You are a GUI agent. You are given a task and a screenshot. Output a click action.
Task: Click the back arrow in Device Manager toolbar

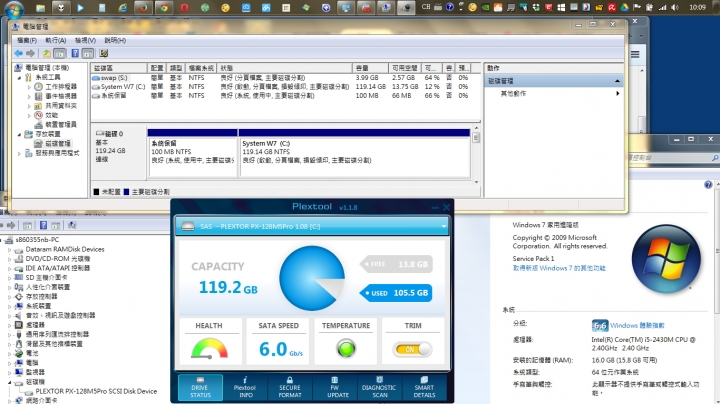click(x=1, y=225)
